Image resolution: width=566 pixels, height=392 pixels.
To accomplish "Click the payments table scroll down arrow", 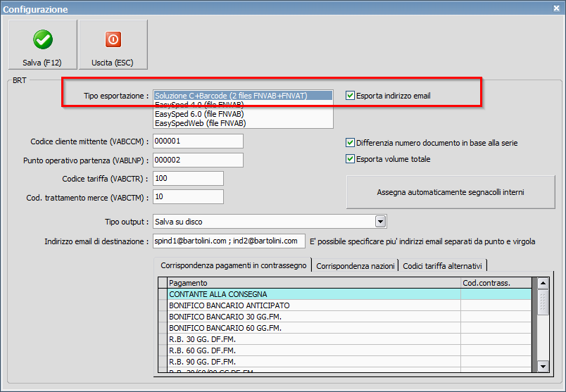I will coord(543,367).
